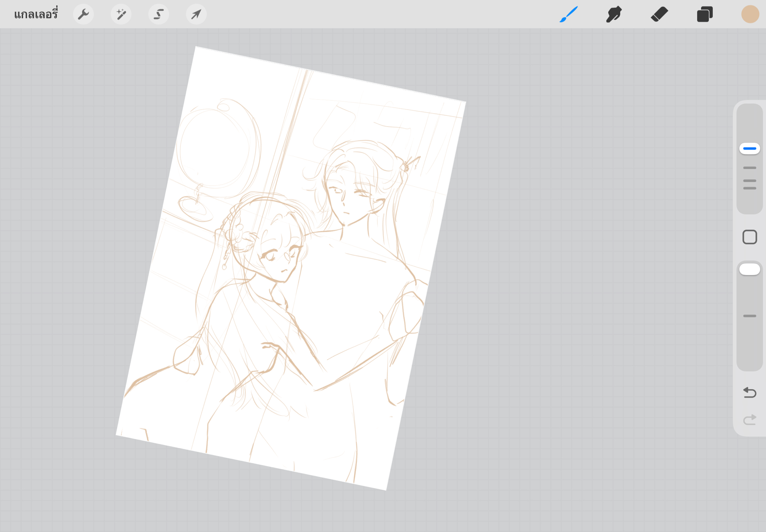Redo the undone stroke
Screen dimensions: 766x532
[x=750, y=420]
